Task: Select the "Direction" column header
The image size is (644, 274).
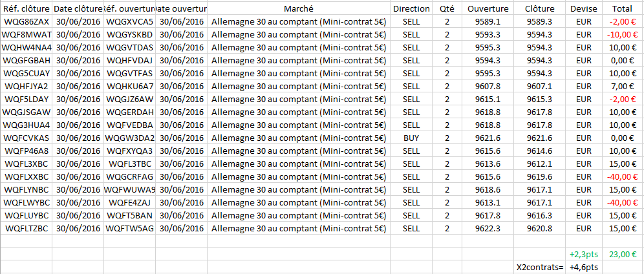Action: coord(411,8)
